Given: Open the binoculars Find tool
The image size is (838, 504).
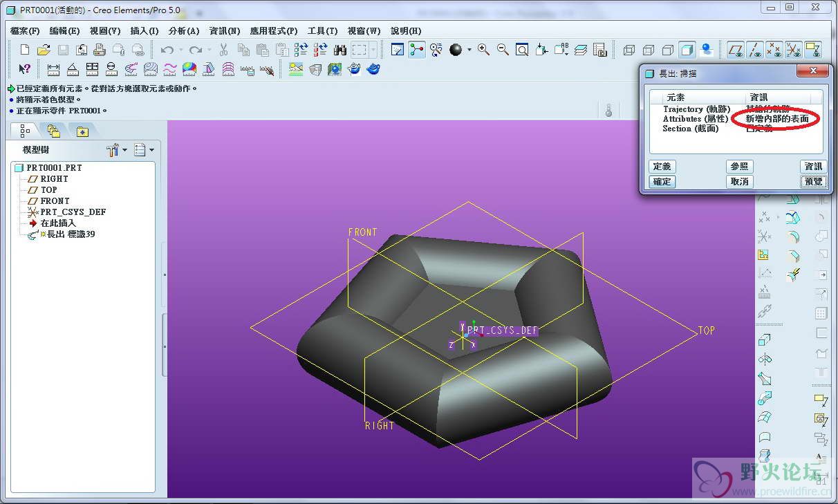Looking at the screenshot, I should click(340, 50).
